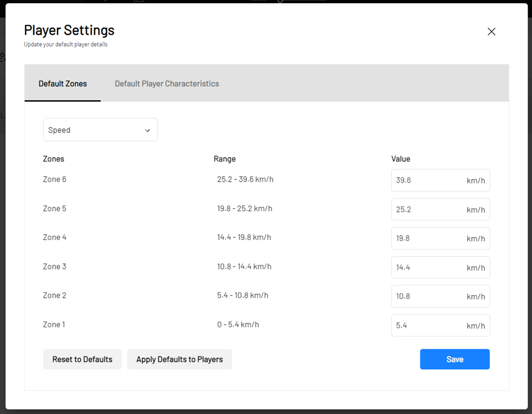Viewport: 532px width, 414px height.
Task: Select the Zone 1 value field 5.4
Action: click(x=440, y=326)
